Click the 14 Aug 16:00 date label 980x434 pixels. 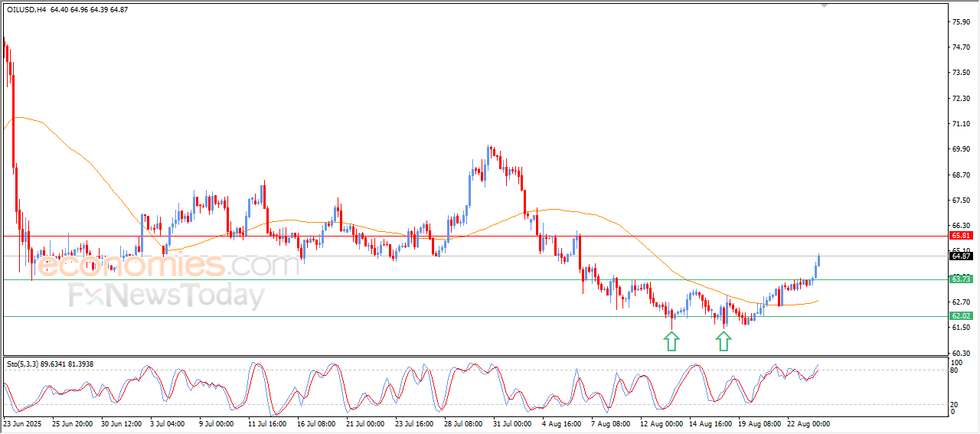coord(709,423)
